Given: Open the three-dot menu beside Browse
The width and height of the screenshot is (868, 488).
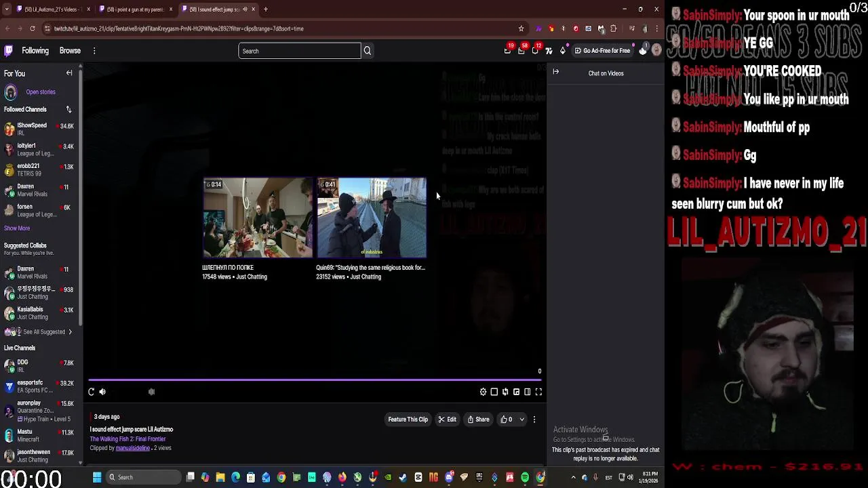Looking at the screenshot, I should tap(94, 51).
